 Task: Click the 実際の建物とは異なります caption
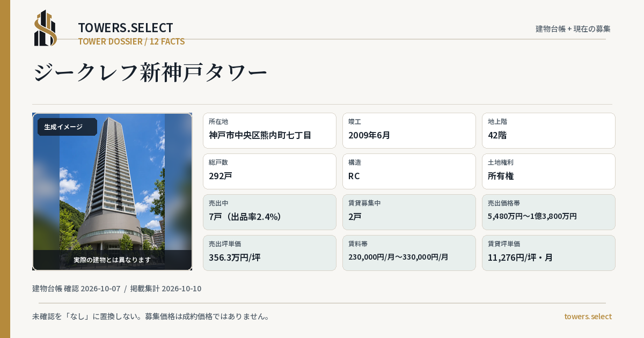click(112, 260)
